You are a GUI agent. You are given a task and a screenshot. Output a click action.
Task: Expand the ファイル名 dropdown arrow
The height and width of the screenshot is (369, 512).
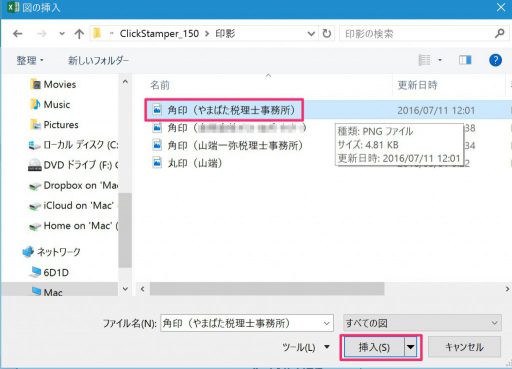pyautogui.click(x=327, y=323)
